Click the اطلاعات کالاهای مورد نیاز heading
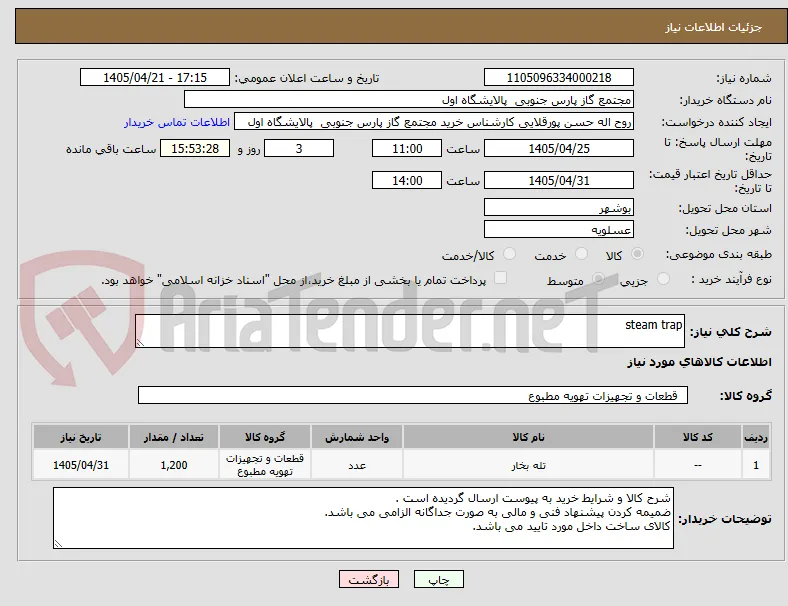Image resolution: width=788 pixels, height=606 pixels. [x=699, y=362]
